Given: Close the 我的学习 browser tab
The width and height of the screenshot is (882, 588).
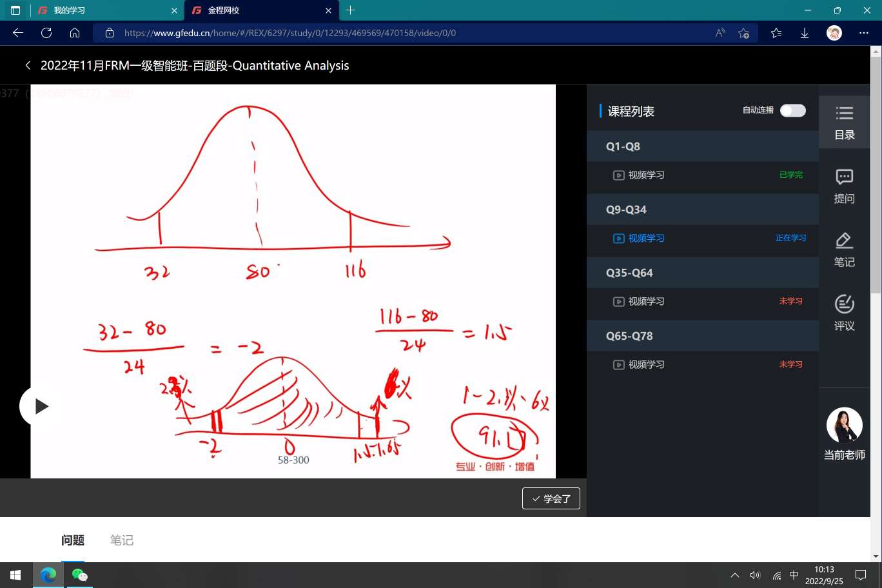Looking at the screenshot, I should click(174, 10).
